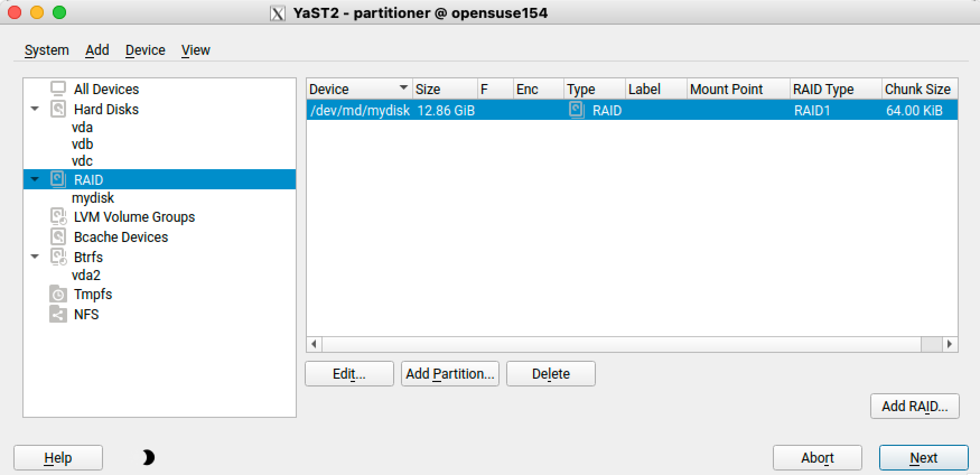The image size is (980, 475).
Task: Click the moon icon beside Help
Action: 148,458
